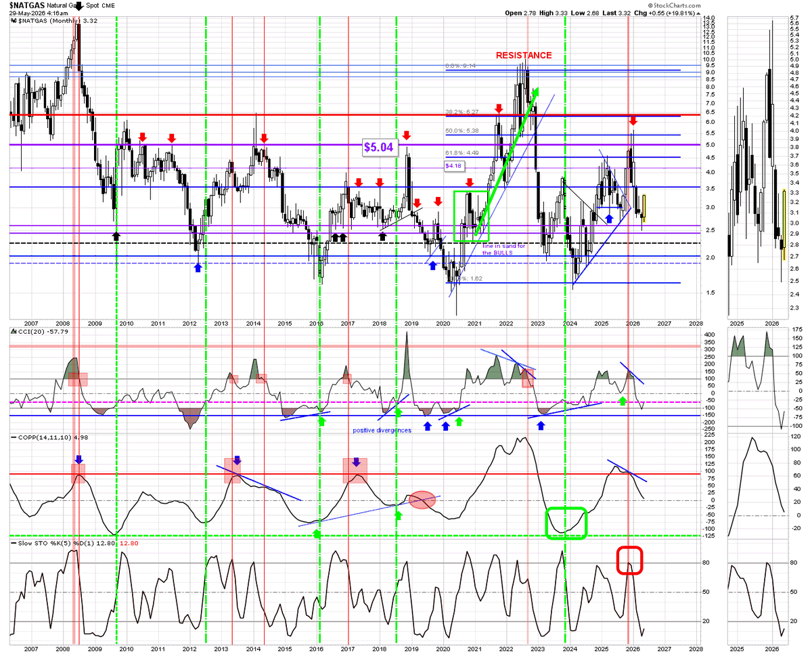Click the 61.8%: 4.49 Fibonacci label
The width and height of the screenshot is (812, 654).
[461, 153]
